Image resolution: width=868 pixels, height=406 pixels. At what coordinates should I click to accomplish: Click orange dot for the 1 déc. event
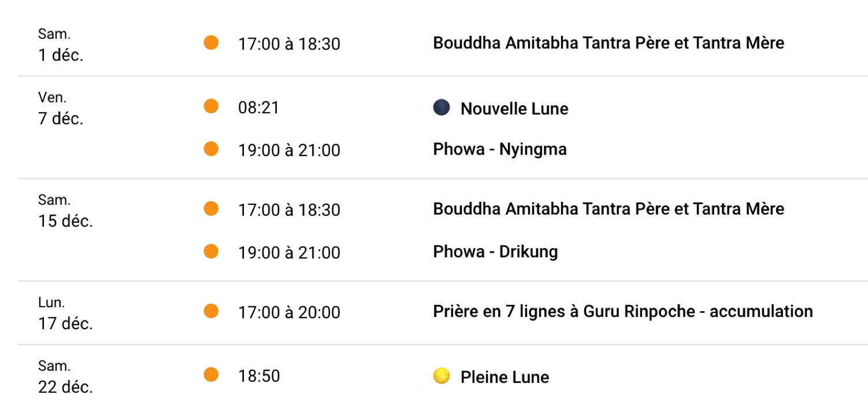[212, 43]
